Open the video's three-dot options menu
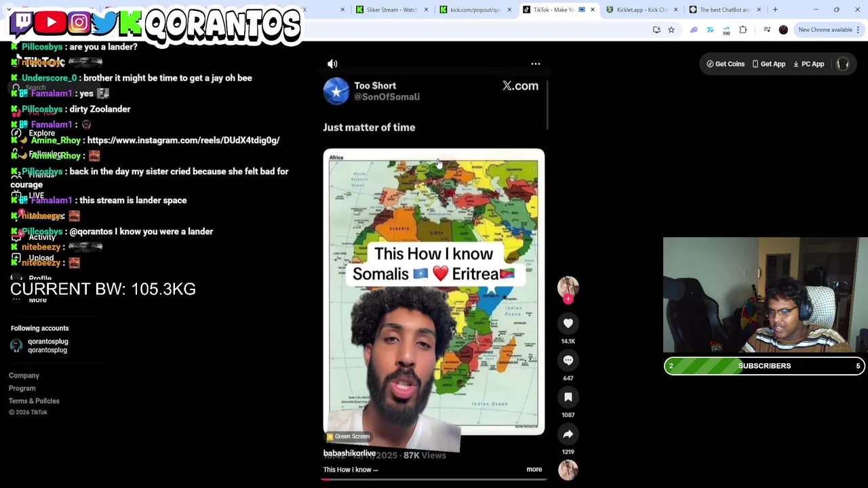This screenshot has width=868, height=488. [x=536, y=64]
